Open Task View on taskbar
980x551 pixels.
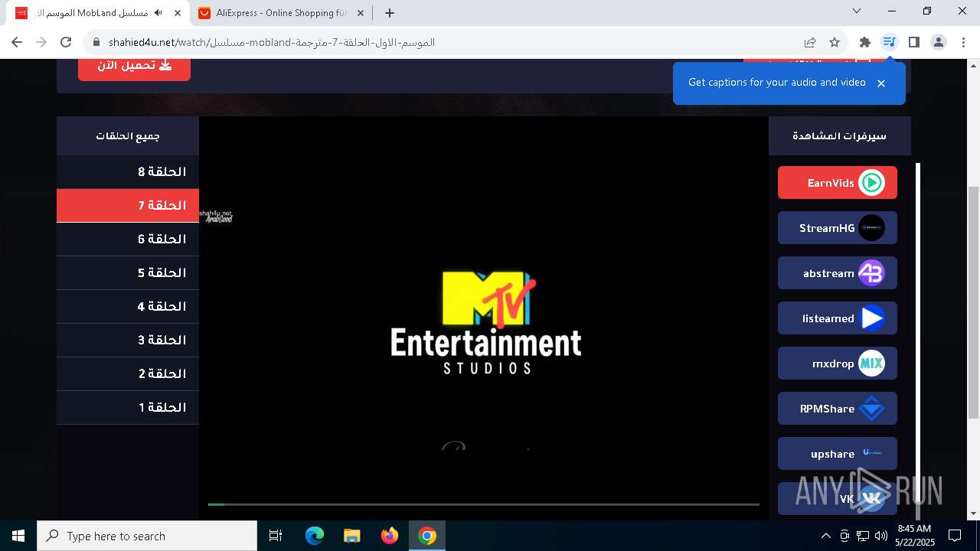click(x=276, y=536)
